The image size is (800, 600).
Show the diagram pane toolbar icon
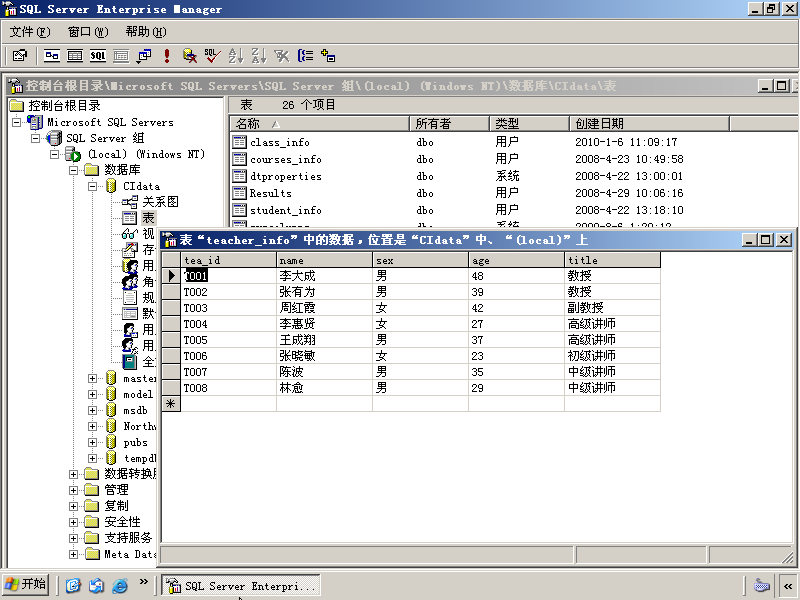click(x=52, y=56)
